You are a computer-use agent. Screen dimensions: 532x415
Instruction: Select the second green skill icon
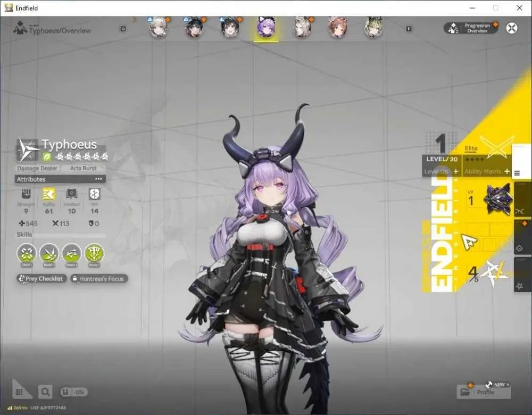tap(49, 253)
